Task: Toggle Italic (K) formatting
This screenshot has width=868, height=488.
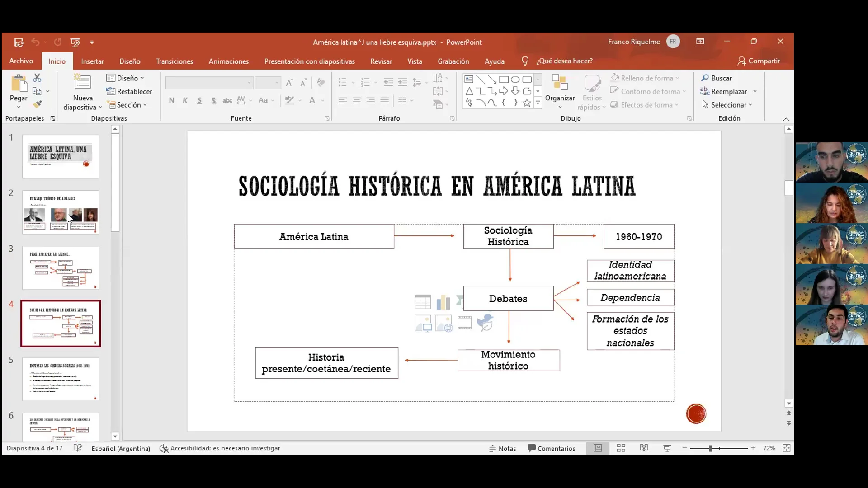Action: pyautogui.click(x=185, y=100)
